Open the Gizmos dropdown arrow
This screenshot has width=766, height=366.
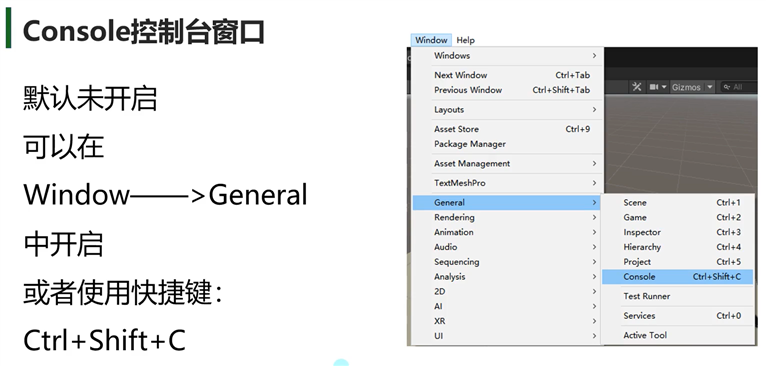pyautogui.click(x=710, y=87)
